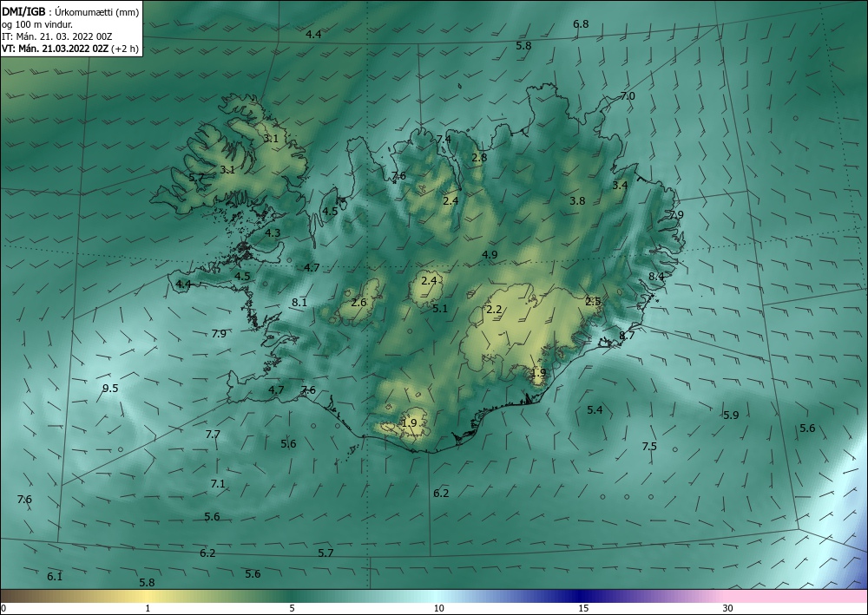Click the 7.0 value on the map
Viewport: 868px width, 615px height.
tap(628, 95)
